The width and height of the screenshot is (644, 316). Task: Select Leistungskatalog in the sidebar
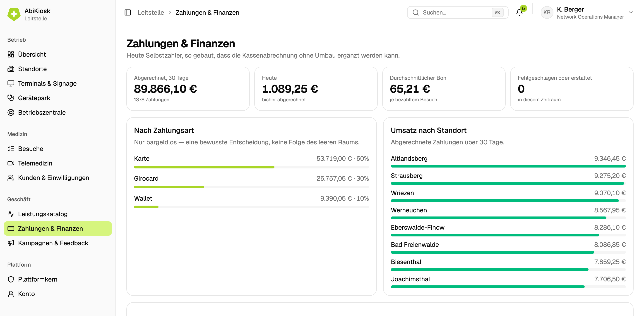point(58,214)
